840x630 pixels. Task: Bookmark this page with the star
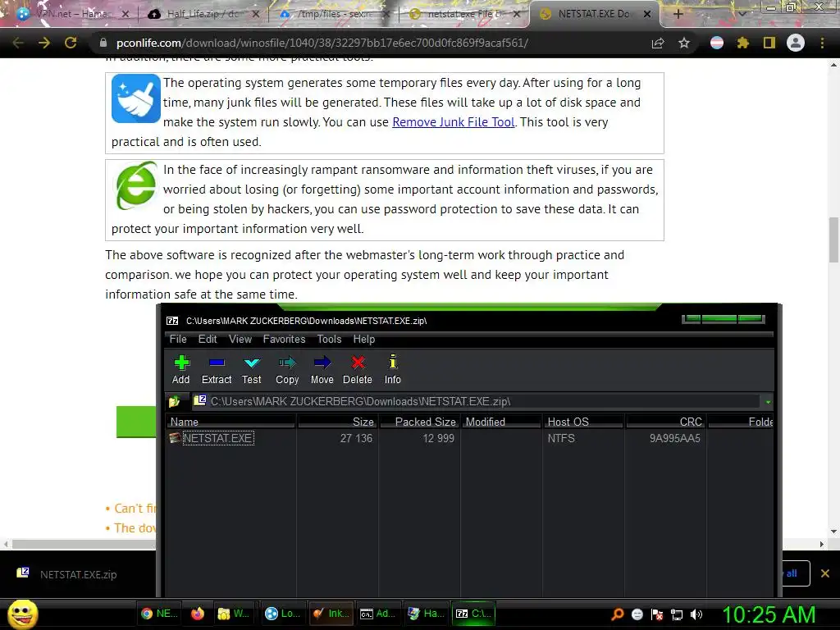684,43
